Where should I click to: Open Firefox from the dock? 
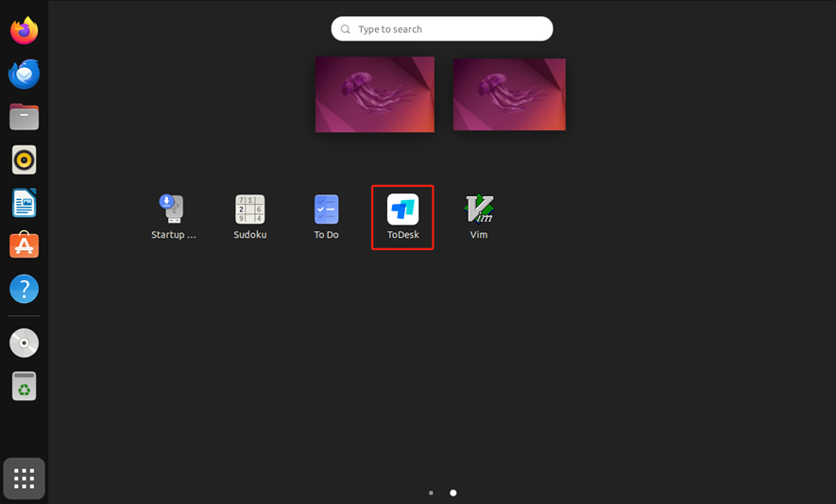[24, 30]
